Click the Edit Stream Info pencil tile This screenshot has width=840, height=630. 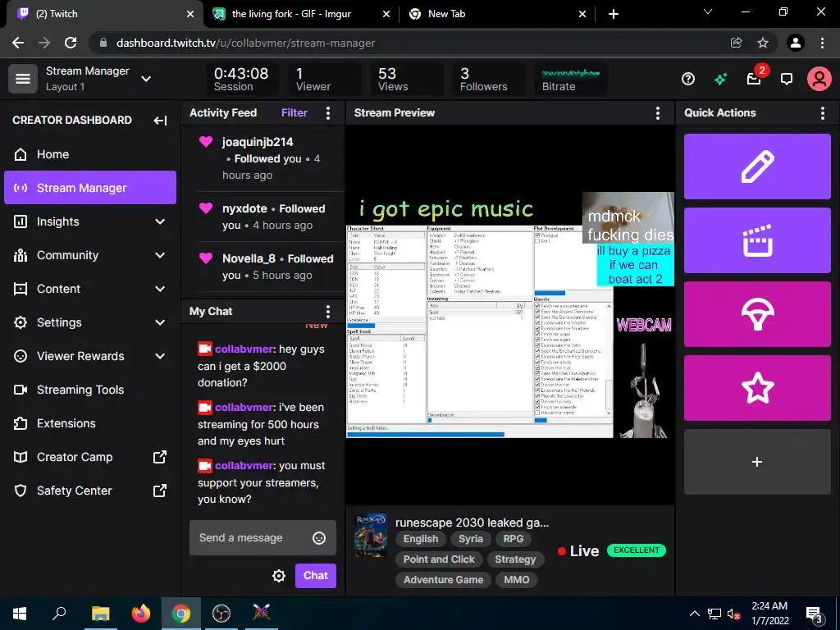[x=757, y=167]
